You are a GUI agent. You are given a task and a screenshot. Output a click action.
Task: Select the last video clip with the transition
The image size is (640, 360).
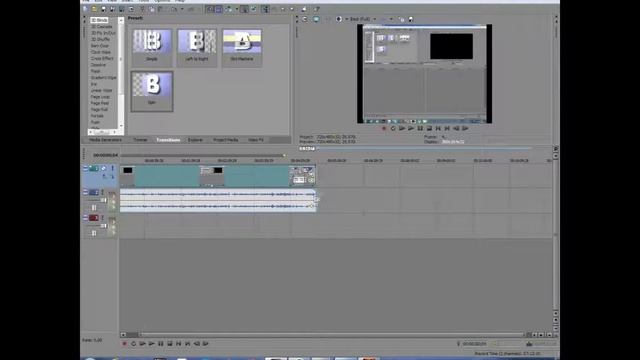click(x=302, y=176)
